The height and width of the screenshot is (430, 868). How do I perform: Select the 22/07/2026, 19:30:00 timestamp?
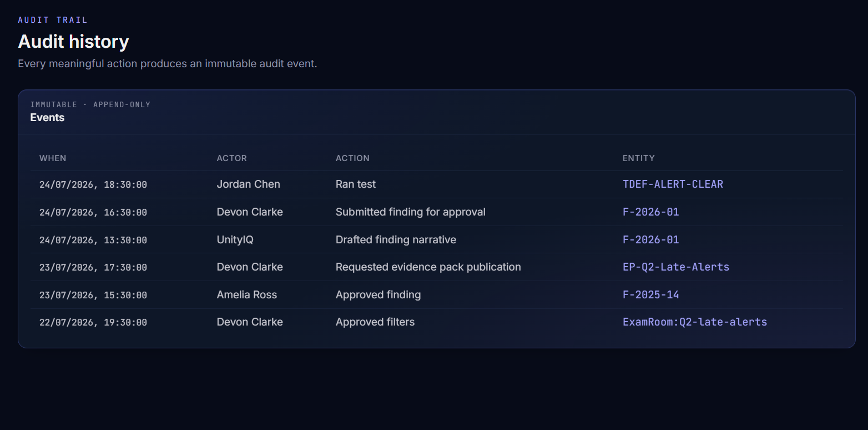[x=93, y=323]
